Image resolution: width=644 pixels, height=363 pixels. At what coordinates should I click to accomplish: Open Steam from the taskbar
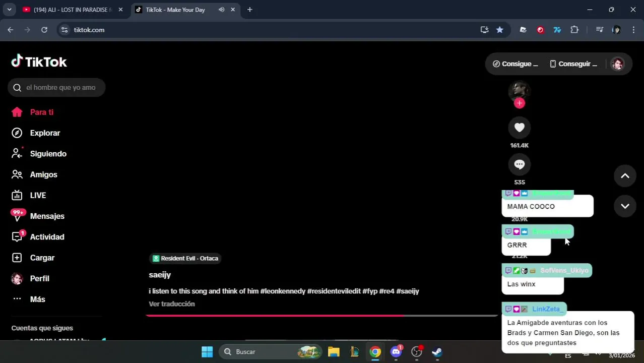pos(437,352)
